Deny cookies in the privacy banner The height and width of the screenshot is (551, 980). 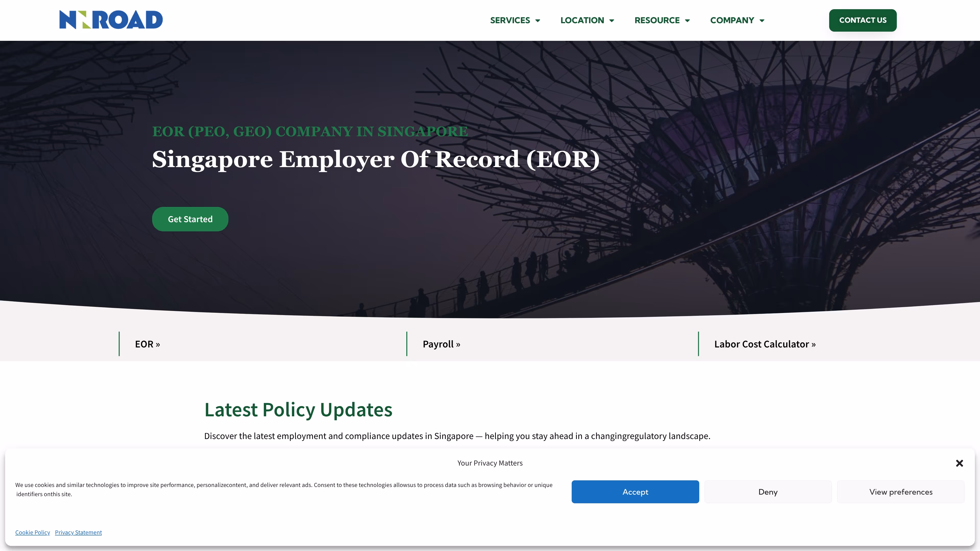point(768,492)
